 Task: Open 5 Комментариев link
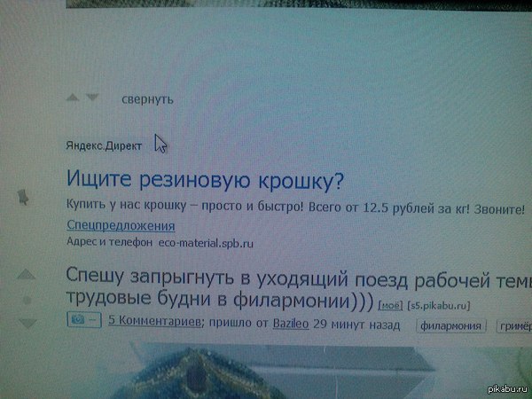[155, 321]
